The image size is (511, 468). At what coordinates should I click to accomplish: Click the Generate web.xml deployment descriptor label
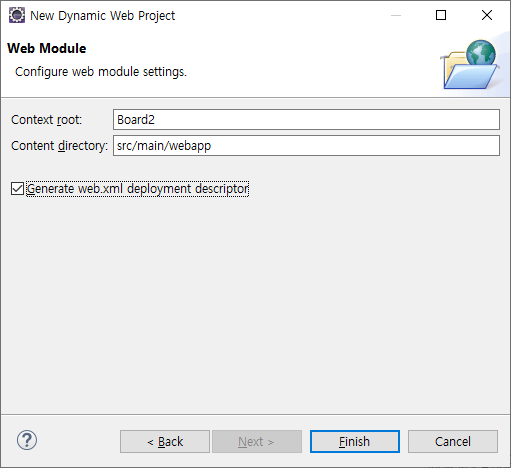pyautogui.click(x=138, y=189)
